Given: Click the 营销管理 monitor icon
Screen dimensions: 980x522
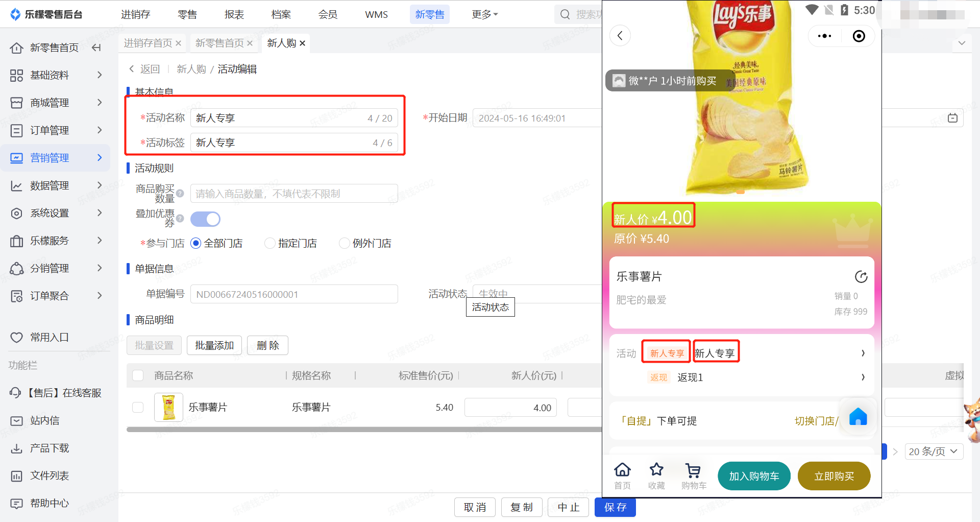Looking at the screenshot, I should pos(16,158).
